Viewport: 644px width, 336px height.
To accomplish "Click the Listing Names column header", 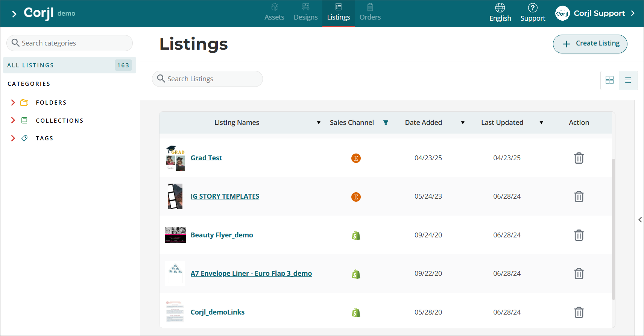I will pyautogui.click(x=237, y=122).
